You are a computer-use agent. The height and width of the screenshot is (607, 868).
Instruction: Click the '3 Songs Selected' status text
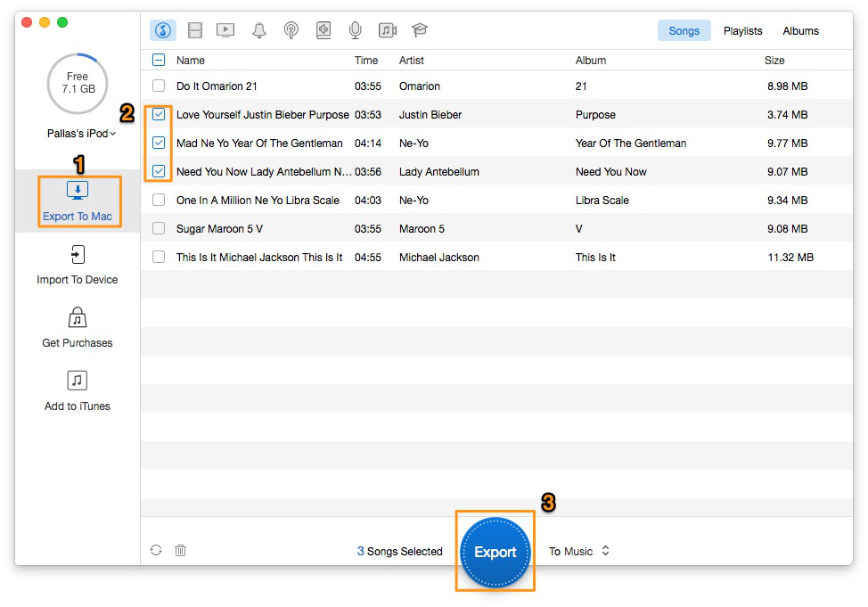399,551
